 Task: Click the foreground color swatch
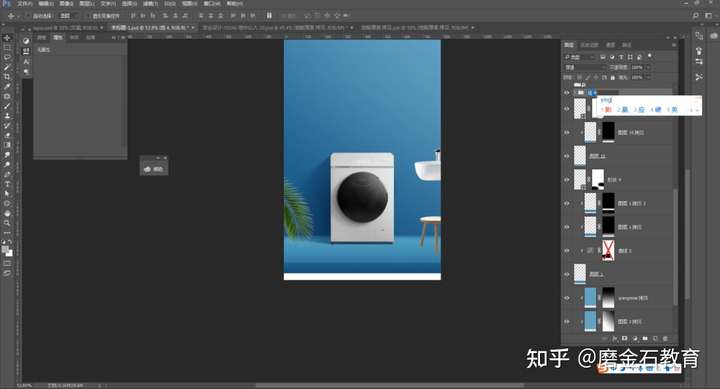click(x=5, y=249)
